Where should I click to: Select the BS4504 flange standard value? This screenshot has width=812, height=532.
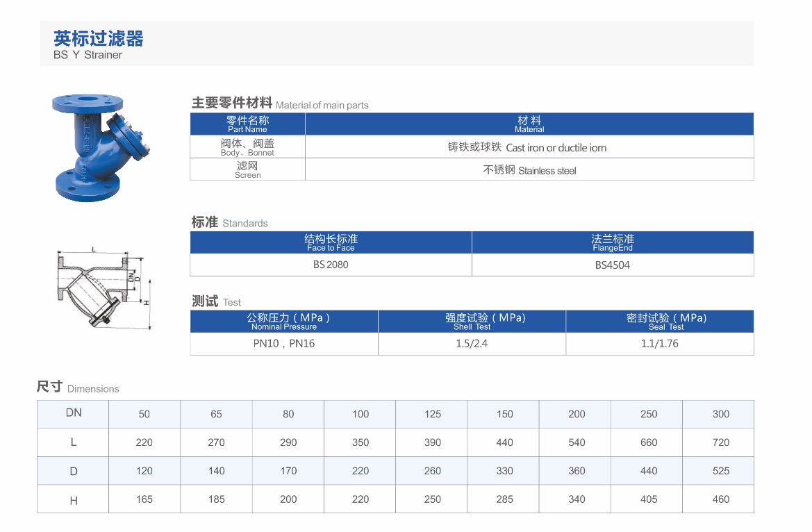612,265
